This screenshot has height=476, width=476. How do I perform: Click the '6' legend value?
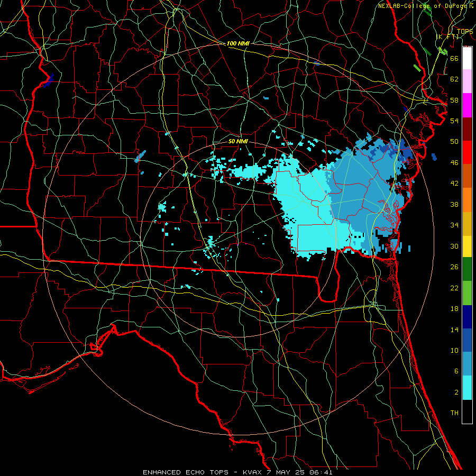point(456,371)
